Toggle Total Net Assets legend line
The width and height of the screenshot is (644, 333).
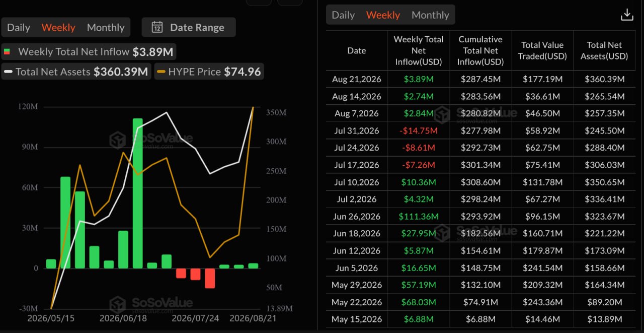[76, 72]
